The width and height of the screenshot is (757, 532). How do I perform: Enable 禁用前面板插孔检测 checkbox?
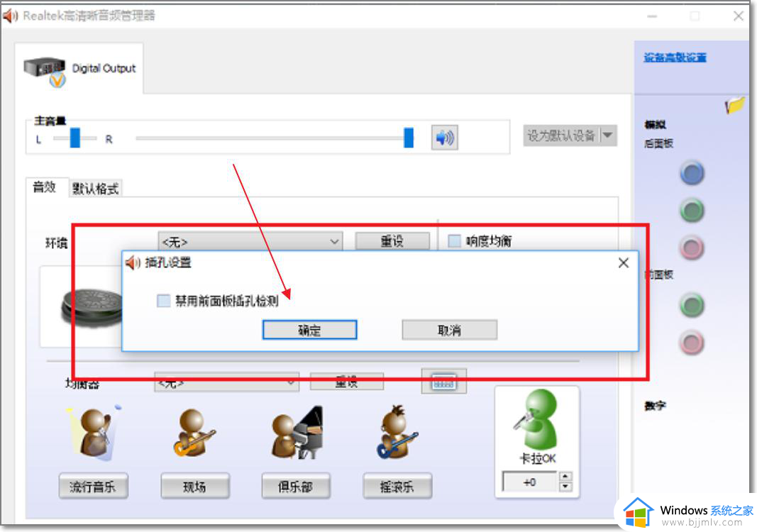tap(164, 301)
